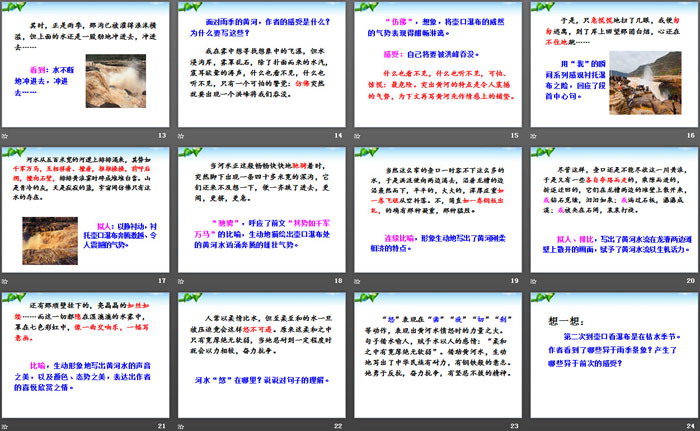
Task: Select slide 18 thumbnail
Action: pyautogui.click(x=260, y=215)
